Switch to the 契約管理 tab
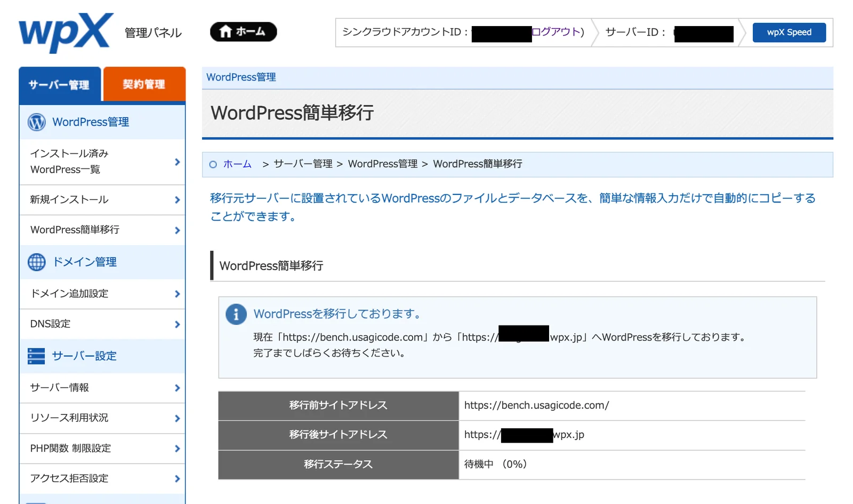The image size is (853, 504). coord(144,84)
